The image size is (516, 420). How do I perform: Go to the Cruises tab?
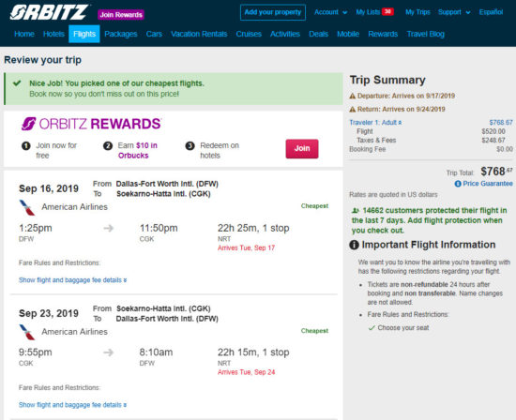point(249,34)
